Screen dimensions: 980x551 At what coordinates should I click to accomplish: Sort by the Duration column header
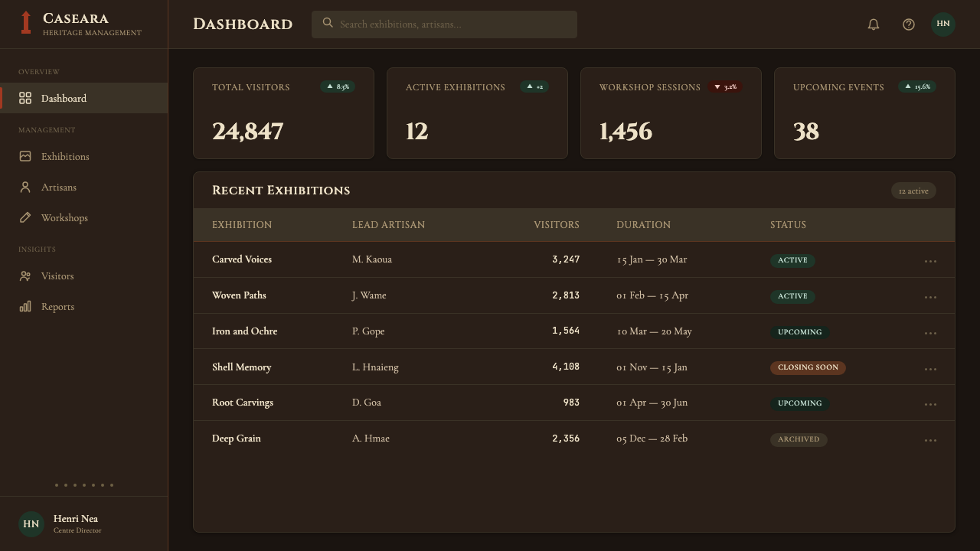click(x=643, y=225)
